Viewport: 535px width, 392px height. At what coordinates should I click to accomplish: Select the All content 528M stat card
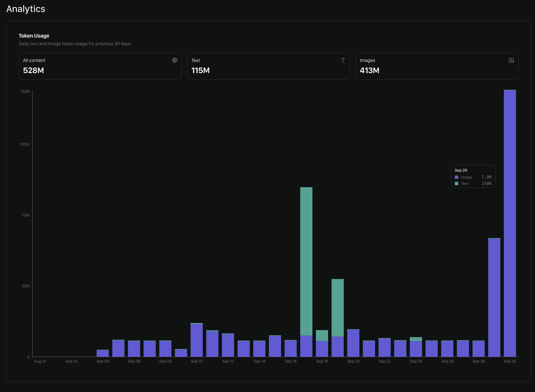pyautogui.click(x=100, y=66)
